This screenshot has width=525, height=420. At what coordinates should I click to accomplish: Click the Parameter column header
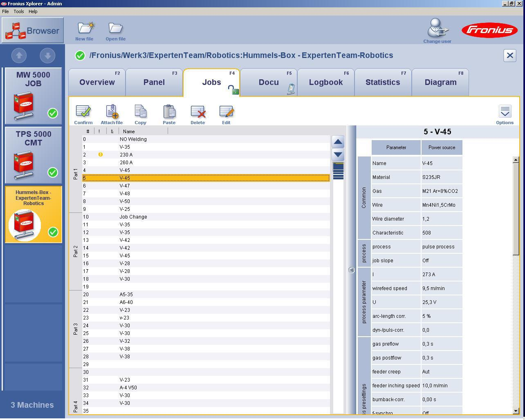point(396,147)
